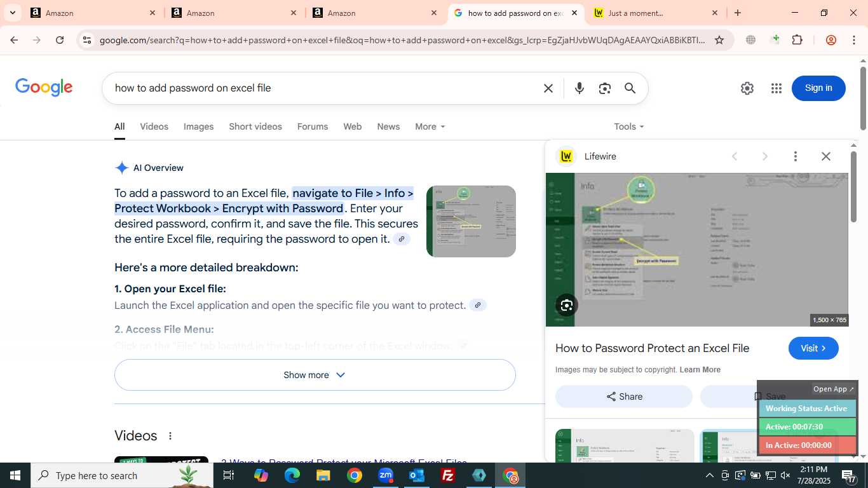Click the Visit button
Viewport: 868px width, 488px height.
click(813, 348)
